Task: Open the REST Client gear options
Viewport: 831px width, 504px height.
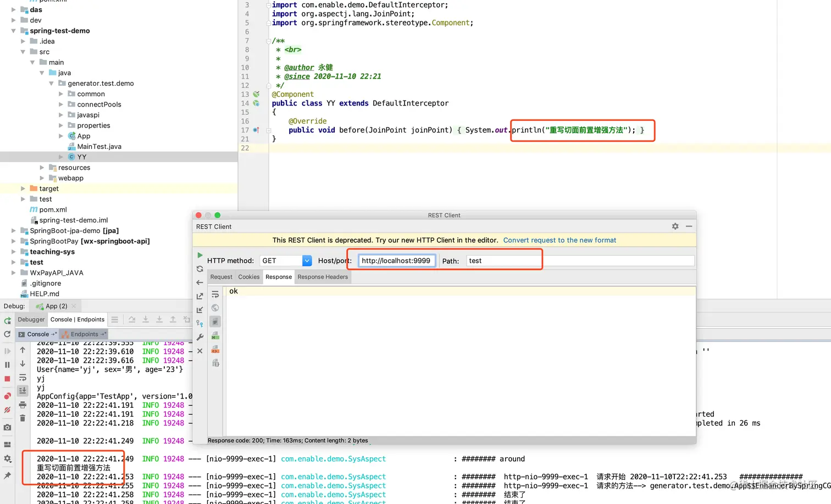Action: click(675, 226)
